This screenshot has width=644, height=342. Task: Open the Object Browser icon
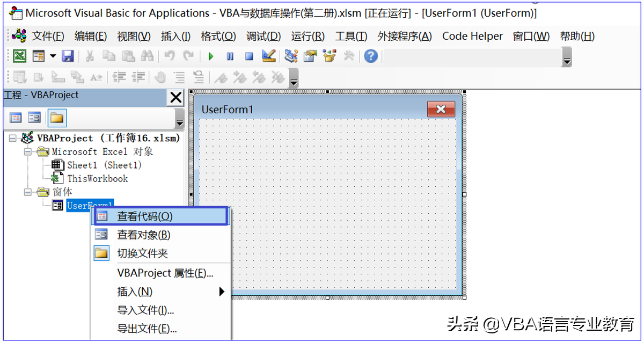[x=330, y=56]
